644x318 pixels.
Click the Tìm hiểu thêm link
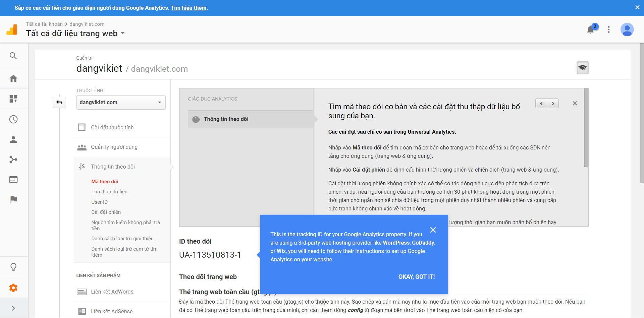189,8
